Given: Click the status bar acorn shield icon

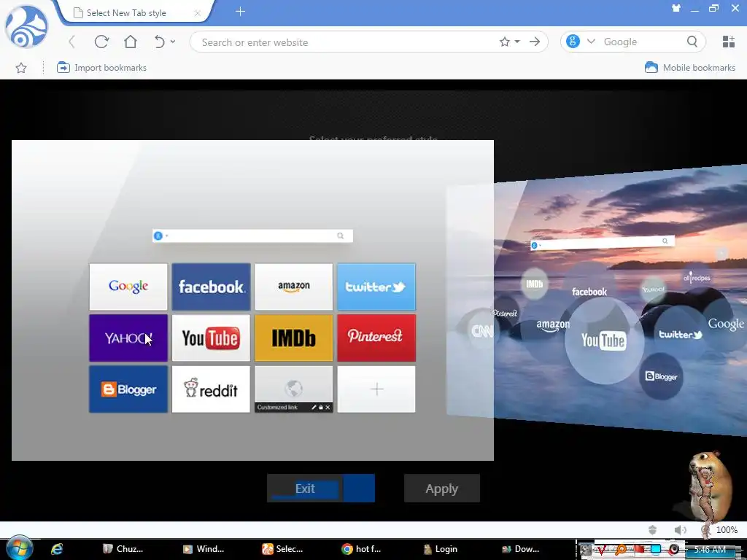Looking at the screenshot, I should [653, 529].
